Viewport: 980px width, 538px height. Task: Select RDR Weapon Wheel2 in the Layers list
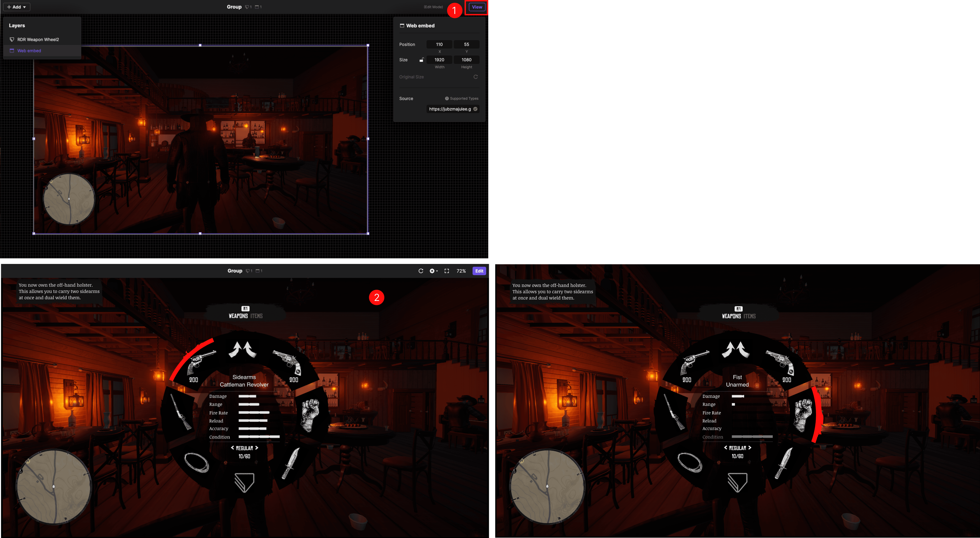point(38,39)
